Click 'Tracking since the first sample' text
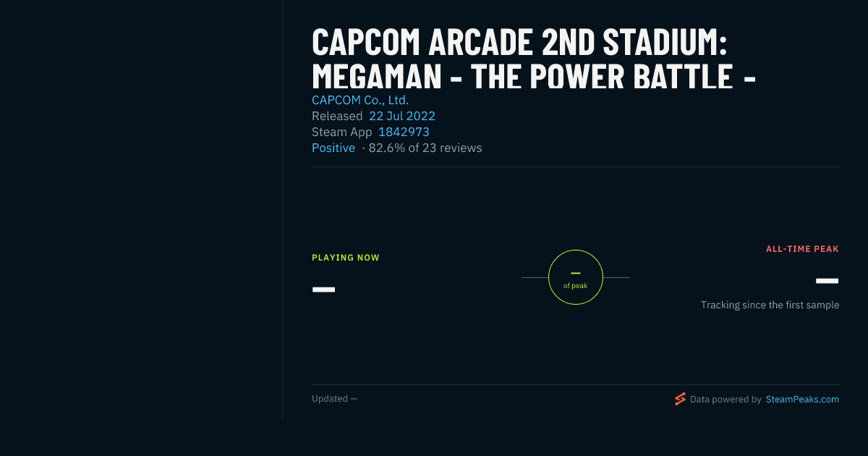This screenshot has height=456, width=868. [770, 305]
